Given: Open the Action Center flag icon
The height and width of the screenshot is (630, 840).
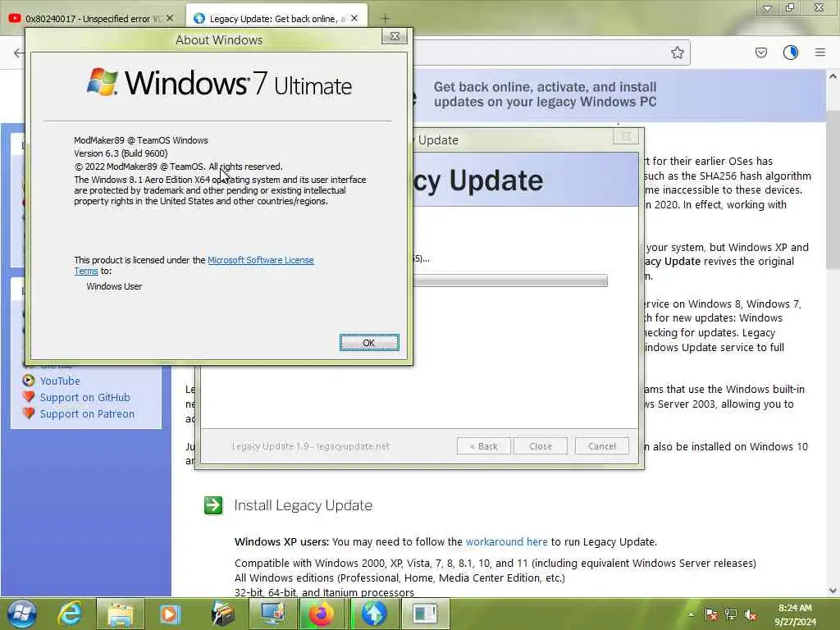Looking at the screenshot, I should pos(711,614).
